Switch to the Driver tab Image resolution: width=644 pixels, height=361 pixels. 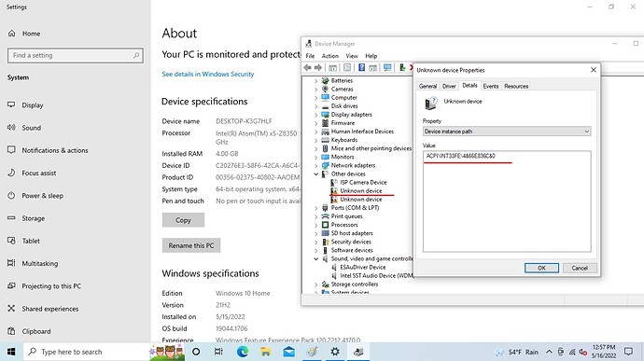point(449,86)
